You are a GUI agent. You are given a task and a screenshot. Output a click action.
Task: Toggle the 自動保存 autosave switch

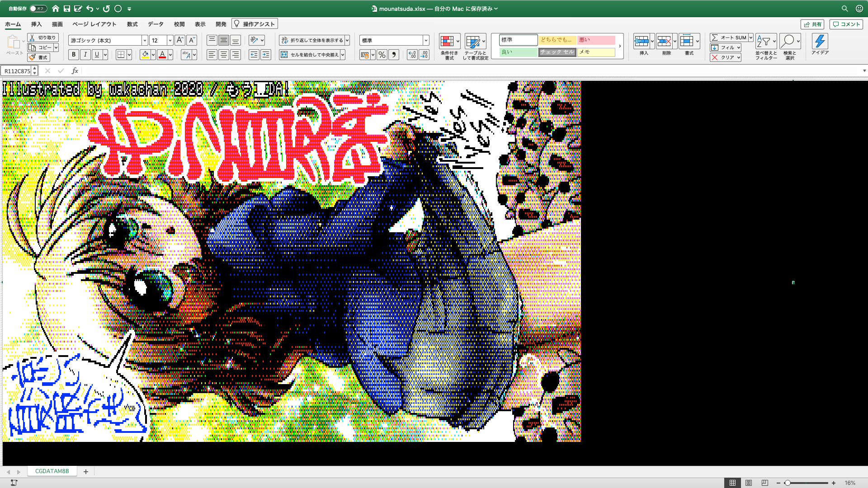(x=38, y=9)
